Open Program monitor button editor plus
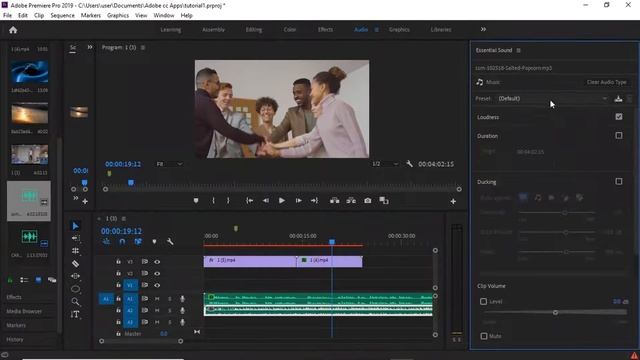Image resolution: width=640 pixels, height=360 pixels. click(453, 201)
